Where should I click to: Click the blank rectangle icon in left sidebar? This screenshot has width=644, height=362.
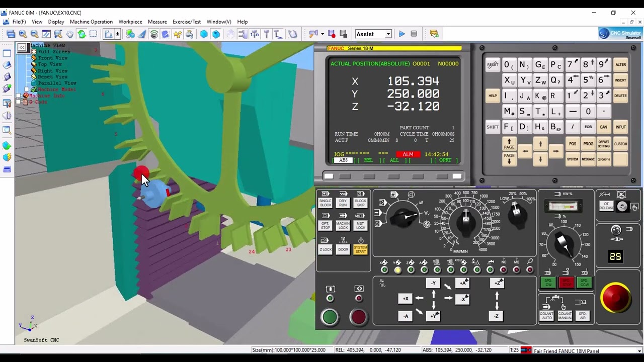(x=7, y=53)
